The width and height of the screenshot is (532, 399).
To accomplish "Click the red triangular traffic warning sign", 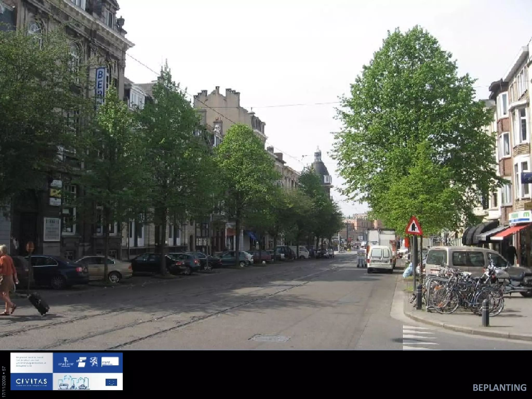I will (414, 226).
